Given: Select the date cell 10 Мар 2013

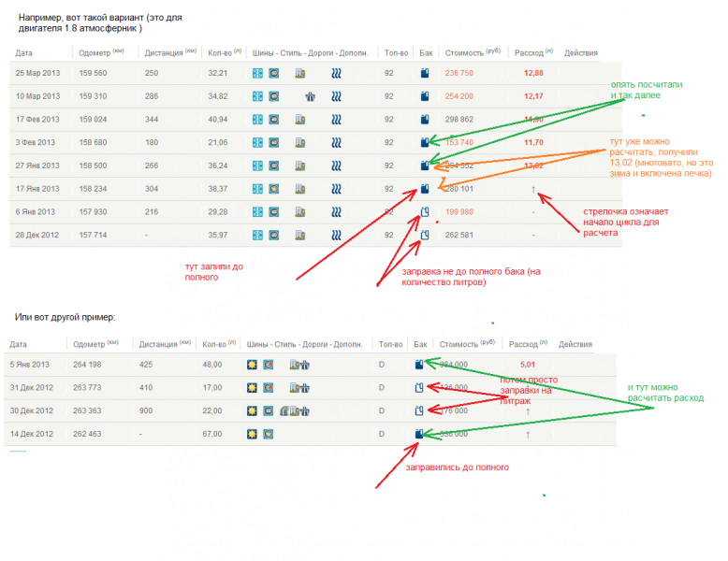Looking at the screenshot, I should click(36, 96).
